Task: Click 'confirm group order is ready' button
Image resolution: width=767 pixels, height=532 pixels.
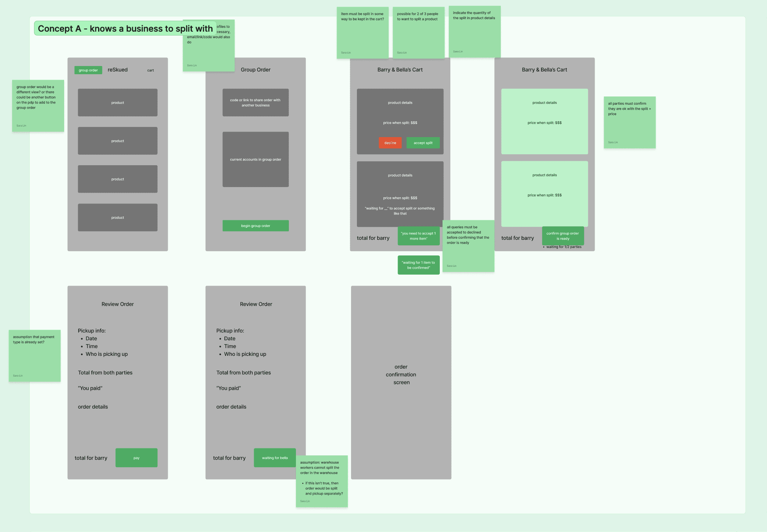Action: tap(563, 236)
